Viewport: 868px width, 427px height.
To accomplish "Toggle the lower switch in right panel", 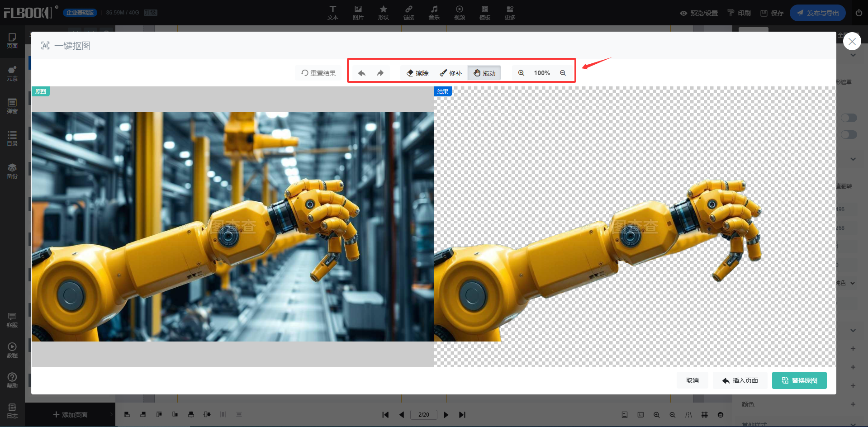I will 849,135.
